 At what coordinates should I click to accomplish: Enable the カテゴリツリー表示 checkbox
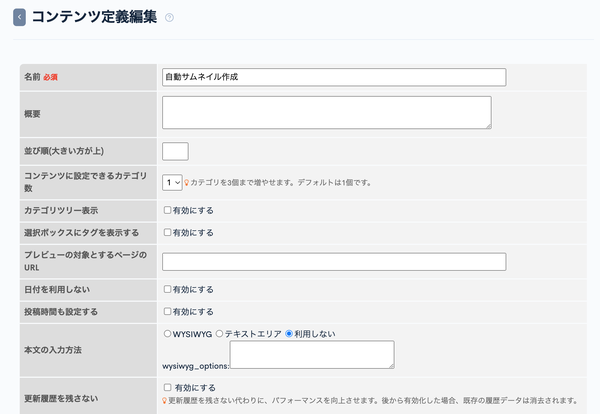[167, 210]
